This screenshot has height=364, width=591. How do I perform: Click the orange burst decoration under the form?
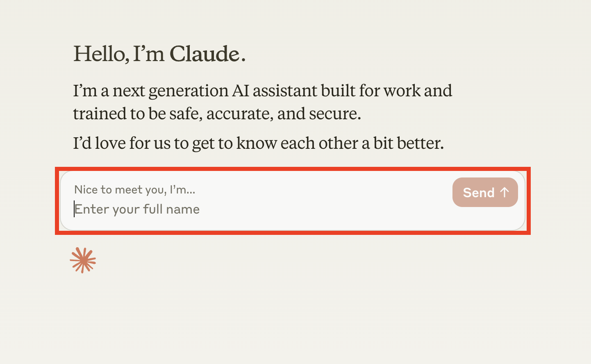tap(83, 259)
